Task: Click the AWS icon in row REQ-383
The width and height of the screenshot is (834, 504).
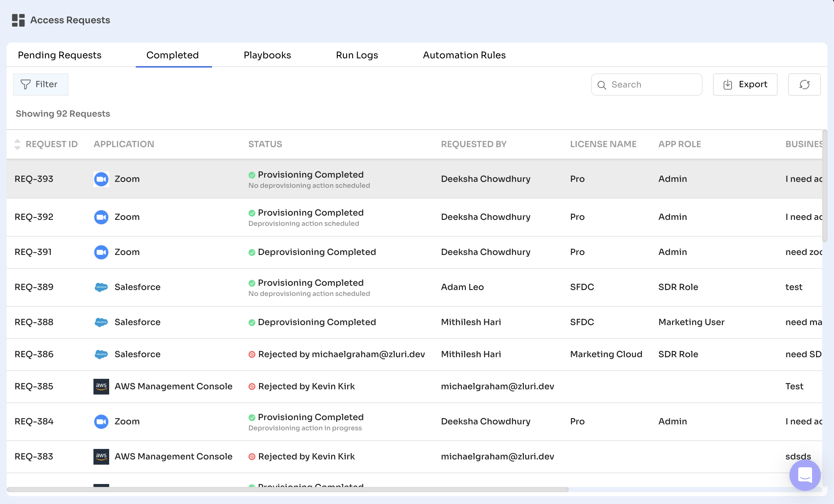Action: (101, 456)
